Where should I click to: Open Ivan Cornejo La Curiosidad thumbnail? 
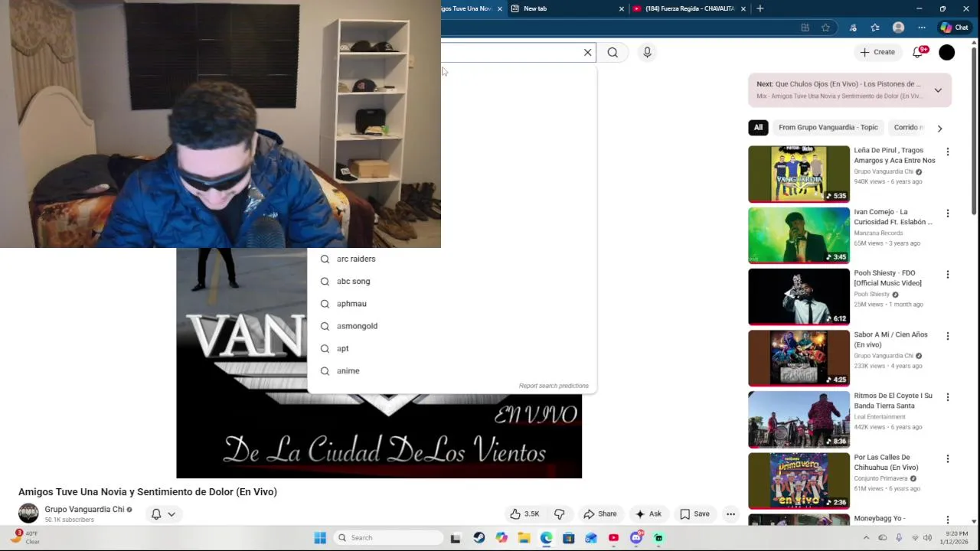pos(799,235)
